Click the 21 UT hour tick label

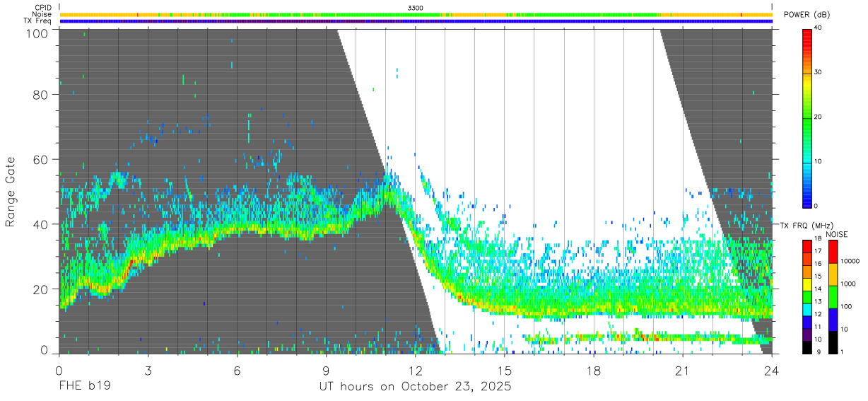683,371
